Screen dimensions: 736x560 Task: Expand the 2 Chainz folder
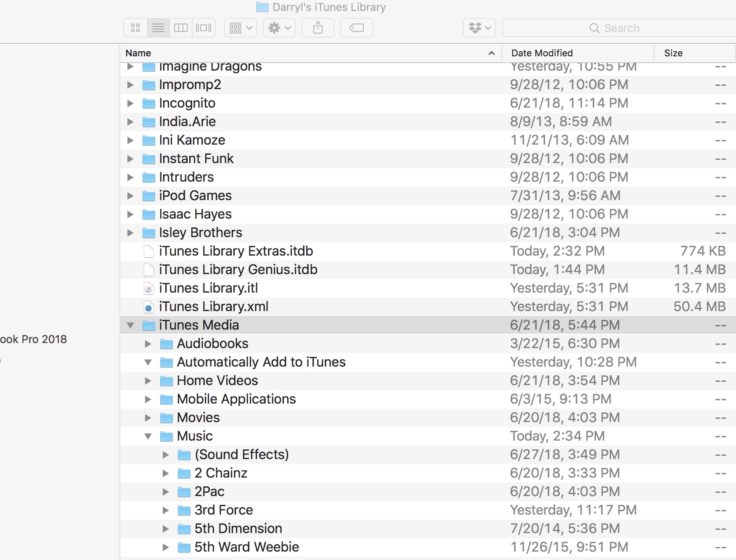click(x=166, y=473)
